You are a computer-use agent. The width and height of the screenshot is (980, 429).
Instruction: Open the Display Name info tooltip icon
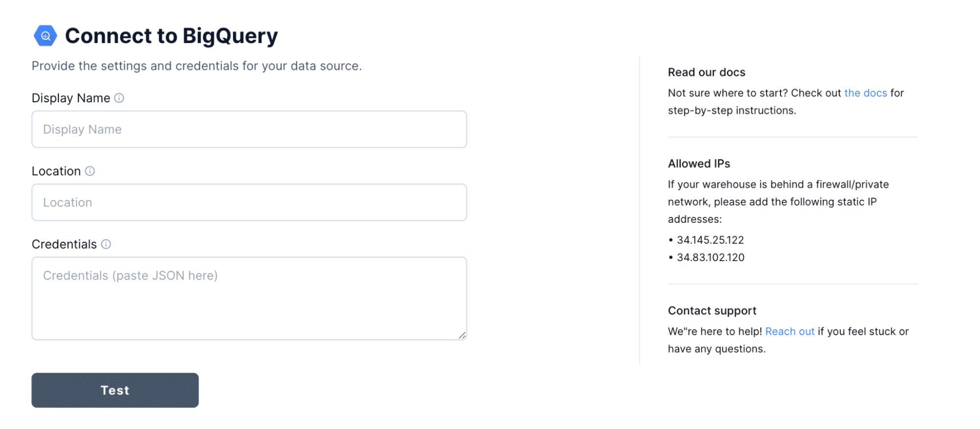coord(119,98)
